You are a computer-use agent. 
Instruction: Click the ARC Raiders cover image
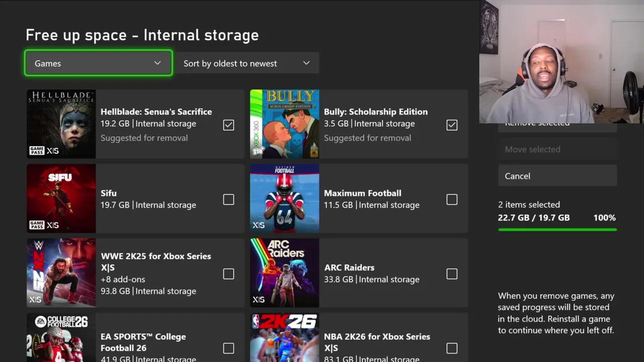284,273
